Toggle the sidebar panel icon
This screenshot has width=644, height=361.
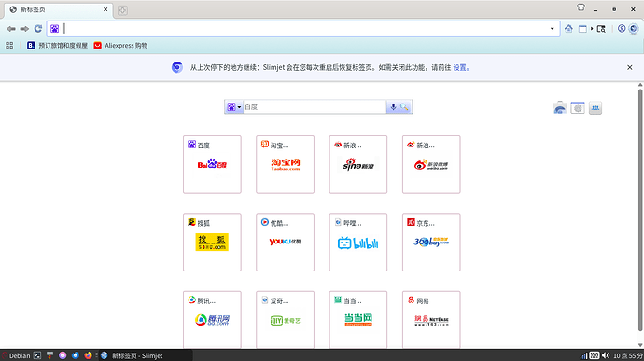pos(582,29)
